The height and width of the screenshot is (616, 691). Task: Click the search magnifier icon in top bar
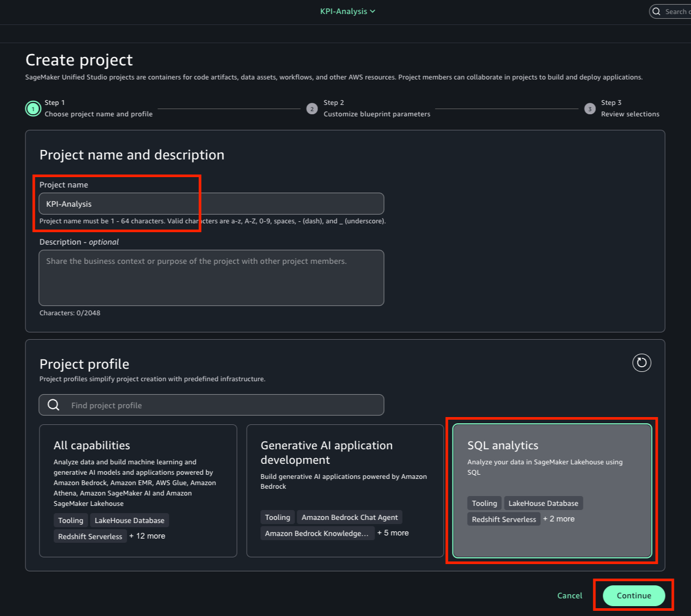point(657,11)
